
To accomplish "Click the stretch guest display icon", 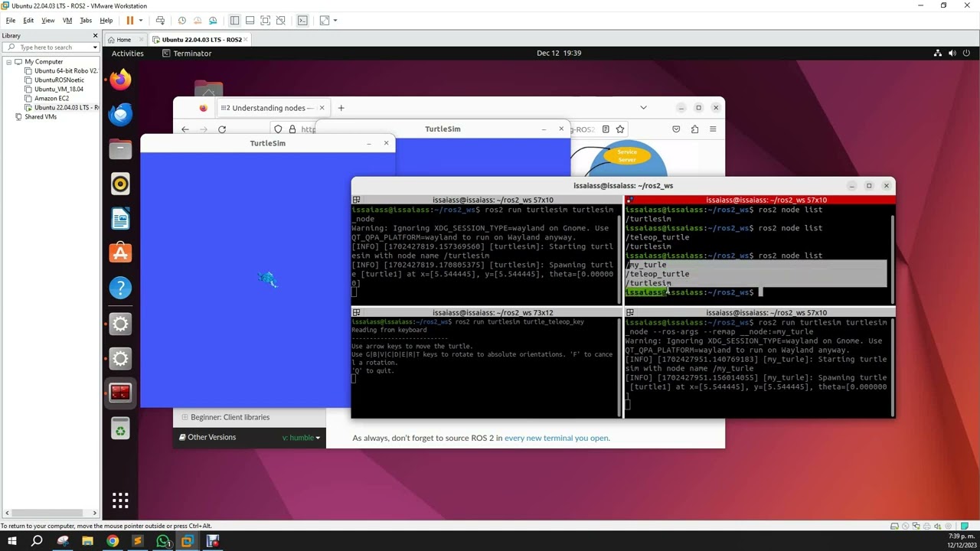I will pyautogui.click(x=325, y=21).
